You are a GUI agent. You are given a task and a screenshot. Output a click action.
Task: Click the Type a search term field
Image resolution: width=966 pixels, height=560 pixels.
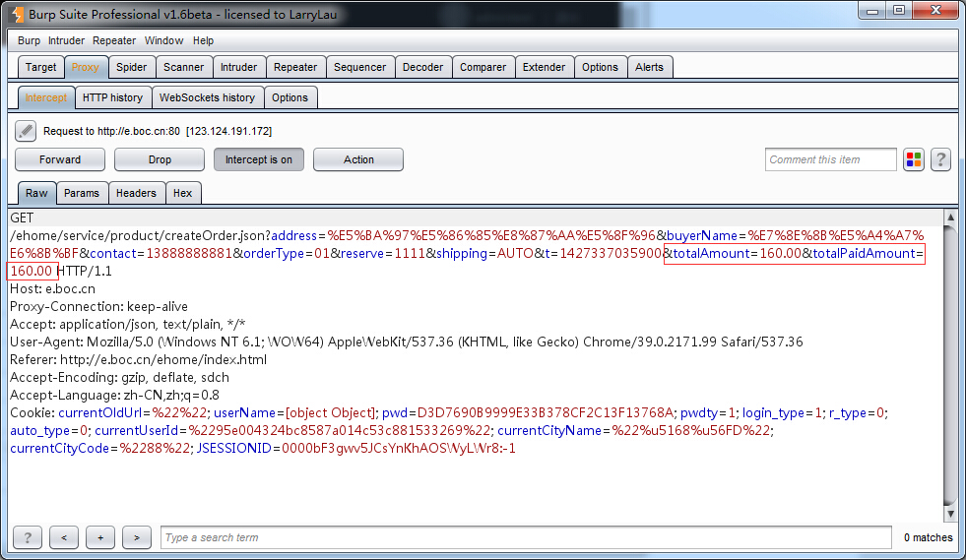(x=526, y=537)
